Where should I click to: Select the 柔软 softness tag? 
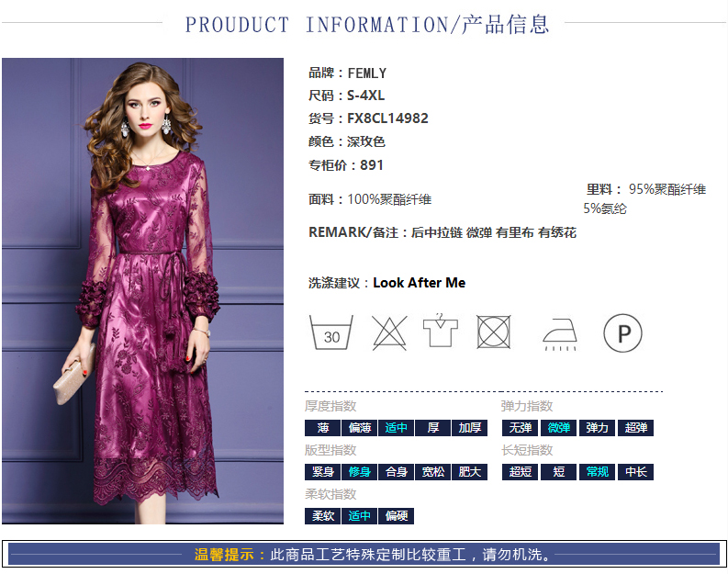322,516
